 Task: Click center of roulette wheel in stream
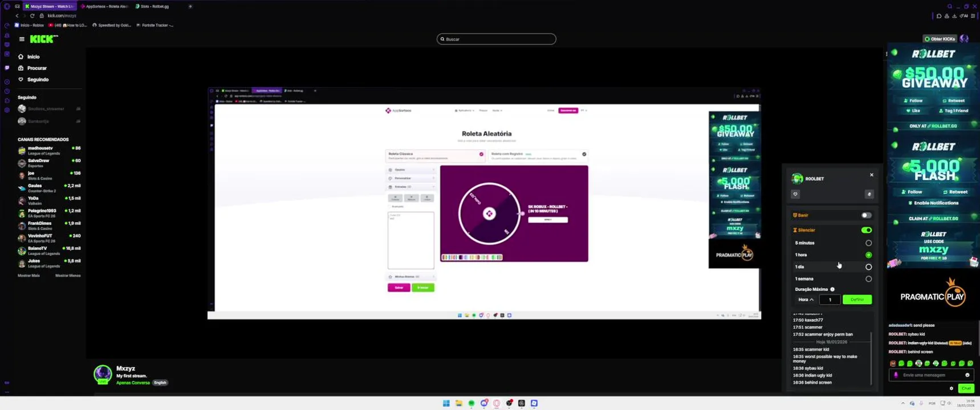[489, 214]
